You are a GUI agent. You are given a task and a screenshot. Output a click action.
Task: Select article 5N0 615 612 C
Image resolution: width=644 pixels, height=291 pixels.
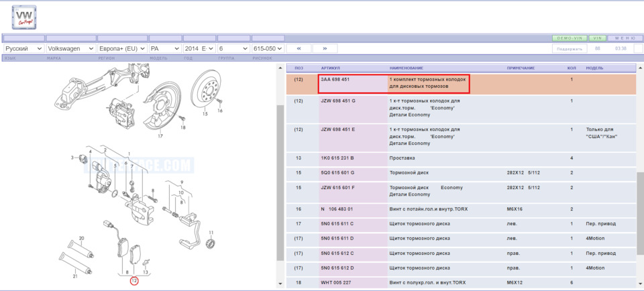pos(337,253)
